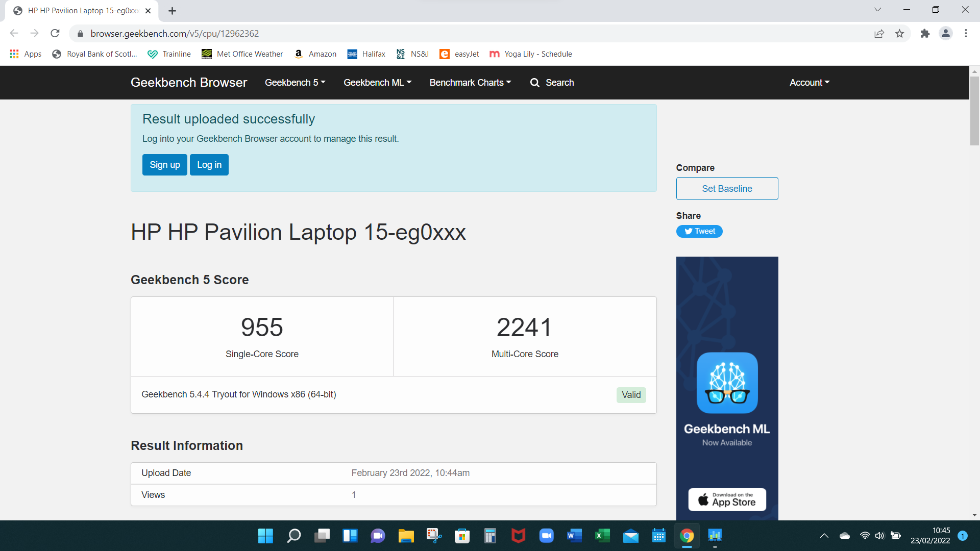
Task: Open the Halifax bookmark
Action: coord(366,54)
